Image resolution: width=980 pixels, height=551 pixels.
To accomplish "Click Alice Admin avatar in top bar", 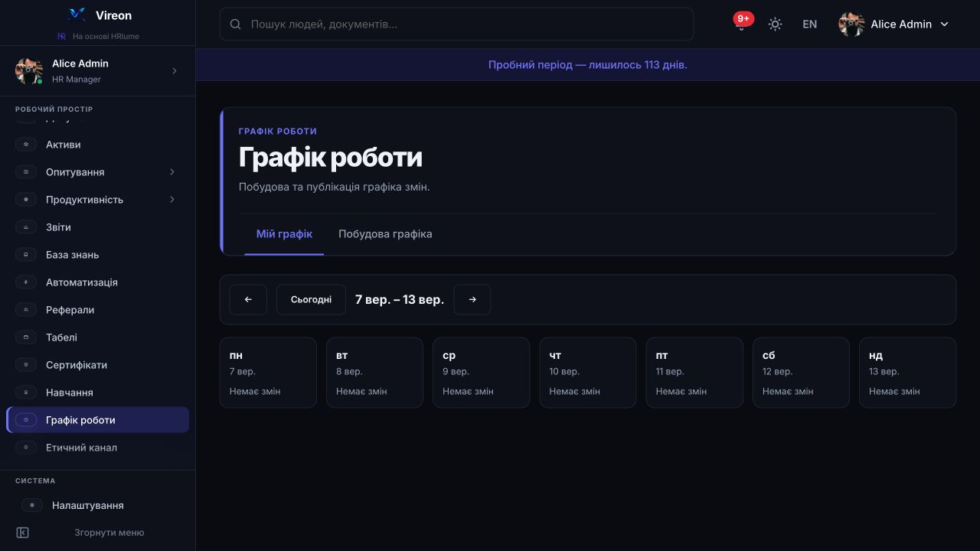I will point(851,24).
